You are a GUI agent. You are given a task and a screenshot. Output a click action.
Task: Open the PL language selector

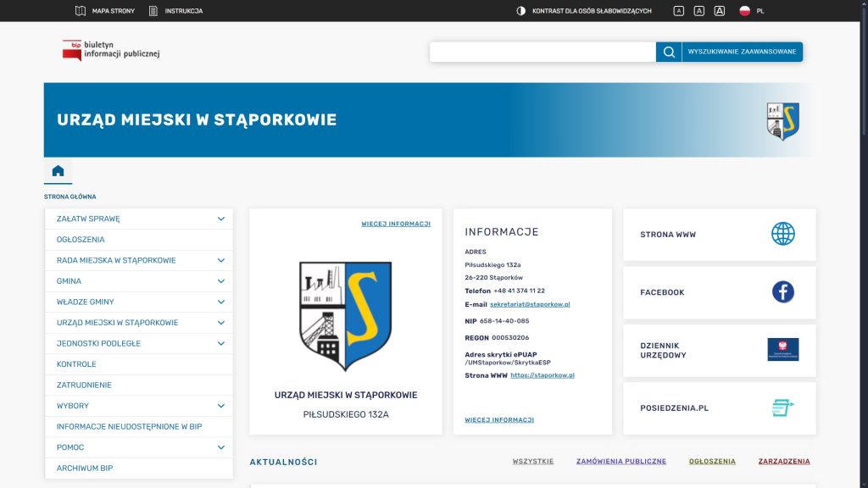click(x=752, y=11)
